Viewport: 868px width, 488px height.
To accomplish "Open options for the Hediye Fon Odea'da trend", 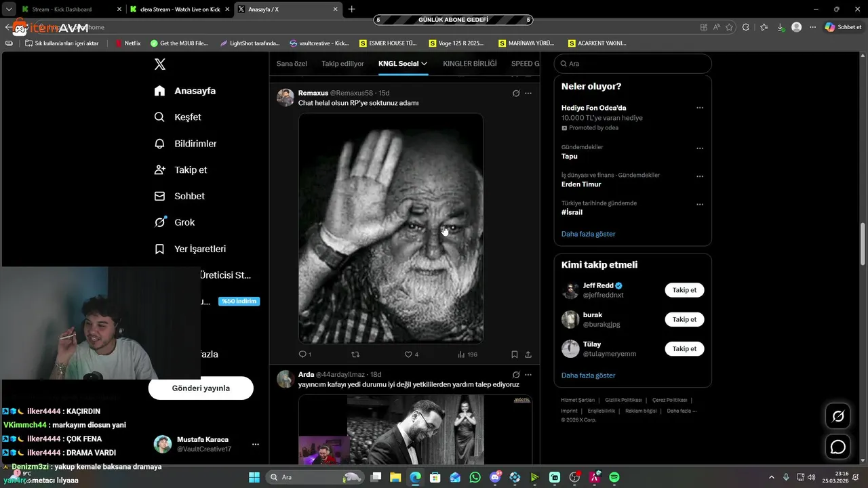I will pyautogui.click(x=700, y=108).
